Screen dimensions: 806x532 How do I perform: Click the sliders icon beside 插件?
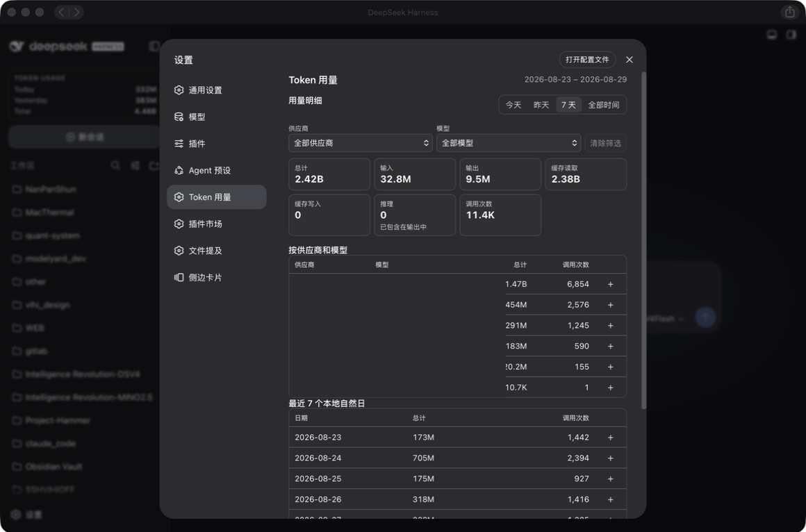click(x=179, y=143)
